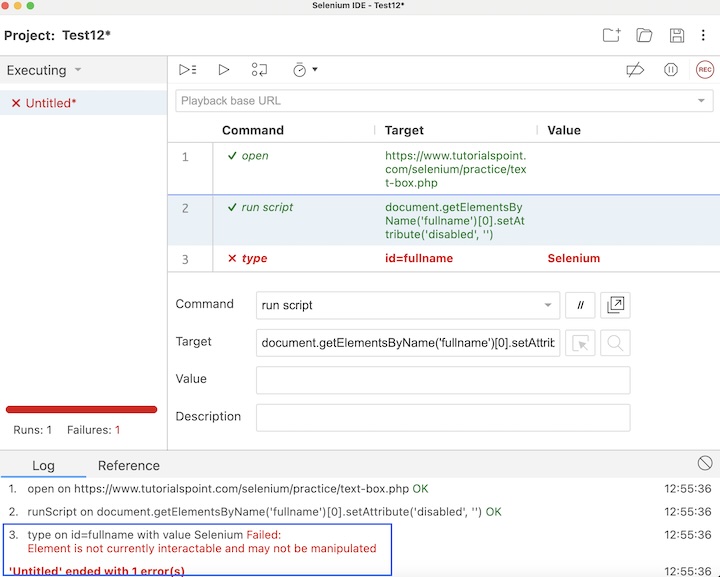Screen dimensions: 720x577
Task: Toggle the disable breakpoints icon
Action: tap(634, 70)
